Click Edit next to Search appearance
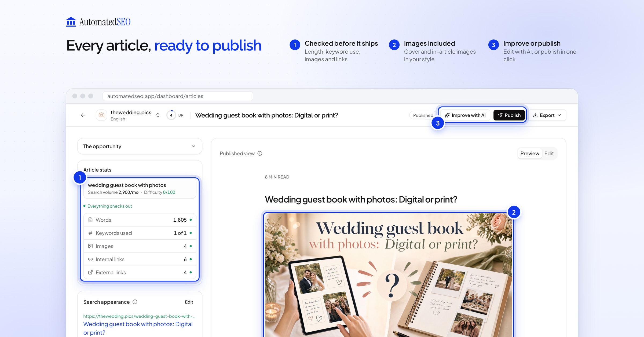Image resolution: width=644 pixels, height=337 pixels. click(x=189, y=302)
